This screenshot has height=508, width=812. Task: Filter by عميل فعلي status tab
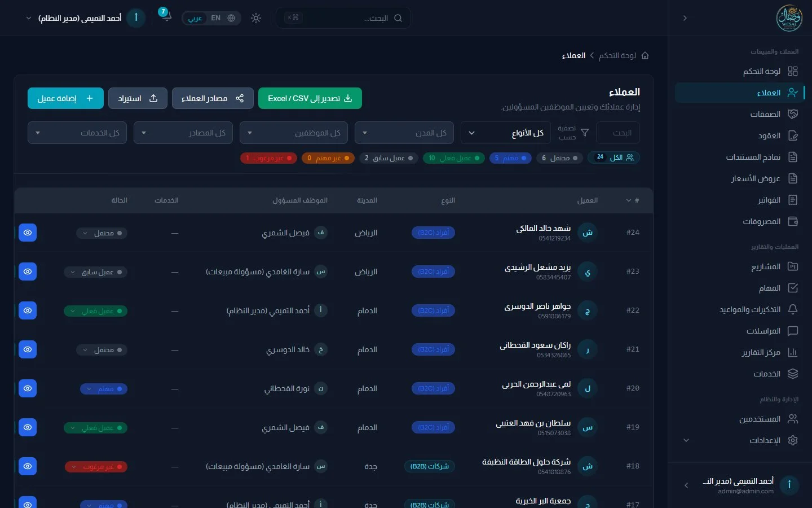[454, 158]
